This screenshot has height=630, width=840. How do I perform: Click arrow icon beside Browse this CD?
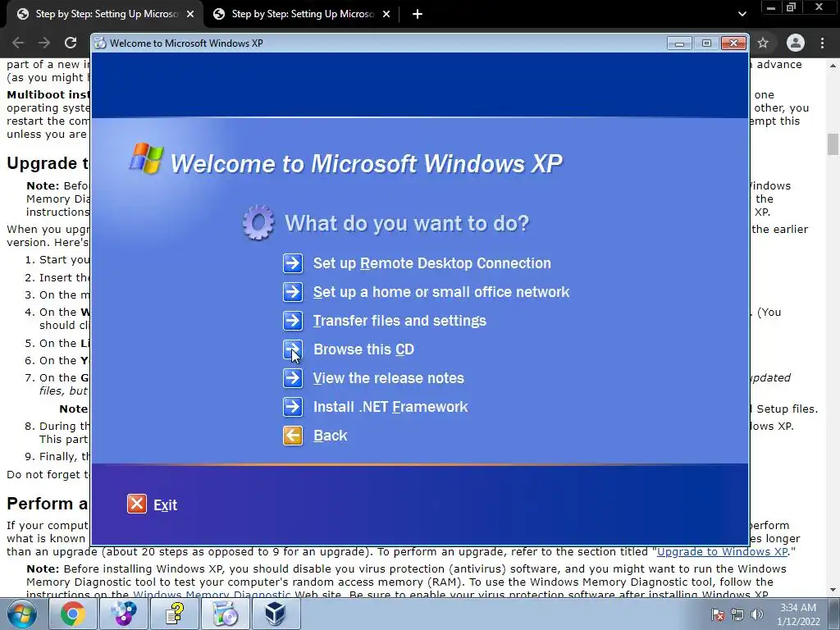(x=293, y=349)
